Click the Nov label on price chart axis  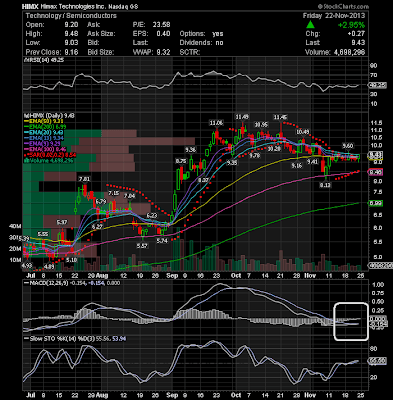310,276
